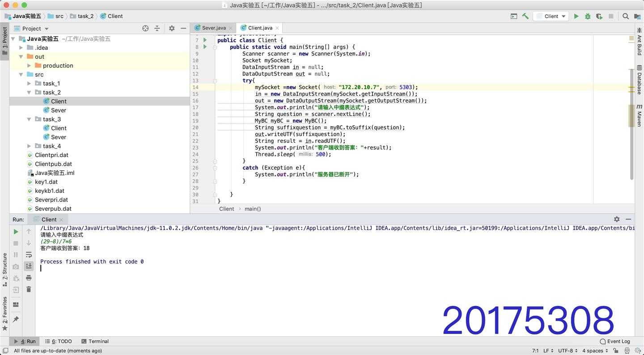
Task: Open Project panel settings gear
Action: (x=172, y=28)
